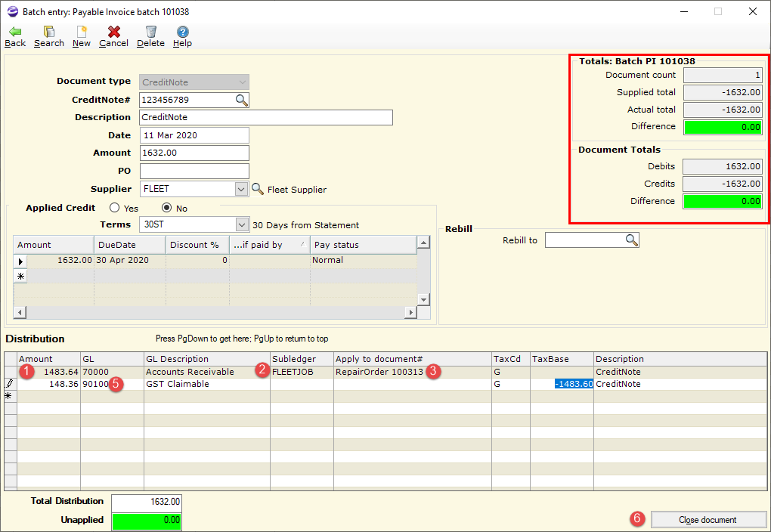Click the Credits field -1632.00
The width and height of the screenshot is (771, 532).
point(723,184)
